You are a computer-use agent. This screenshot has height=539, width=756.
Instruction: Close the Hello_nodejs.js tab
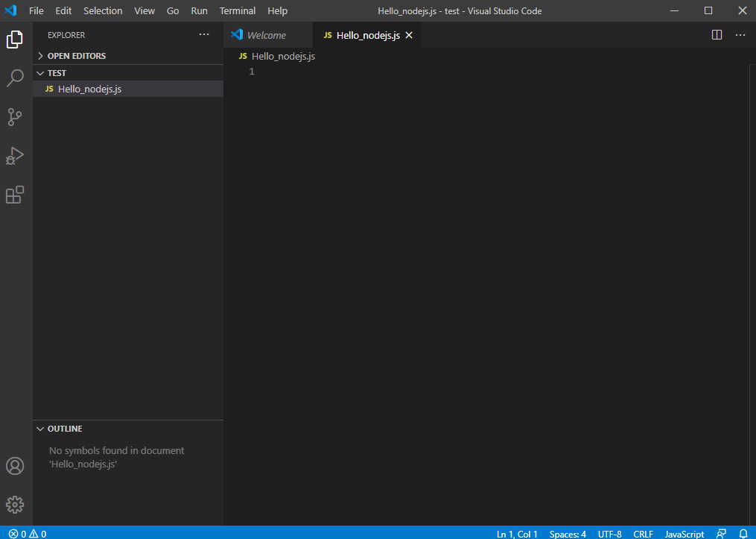coord(409,35)
